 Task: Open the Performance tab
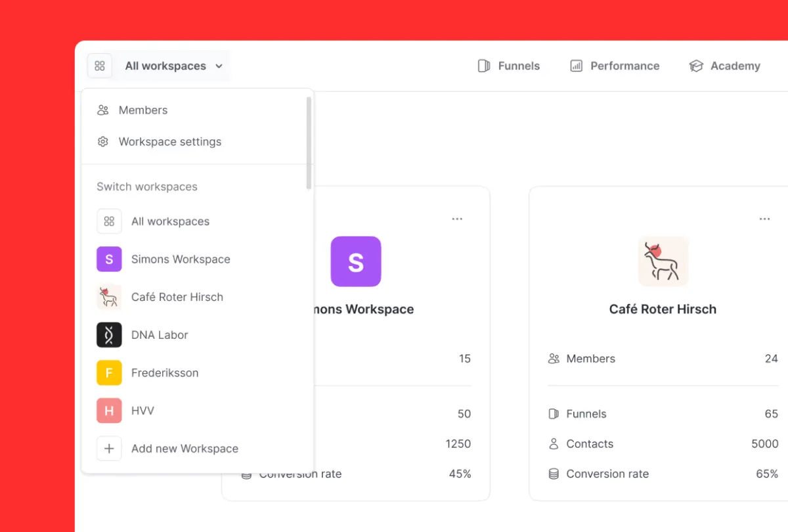tap(615, 66)
